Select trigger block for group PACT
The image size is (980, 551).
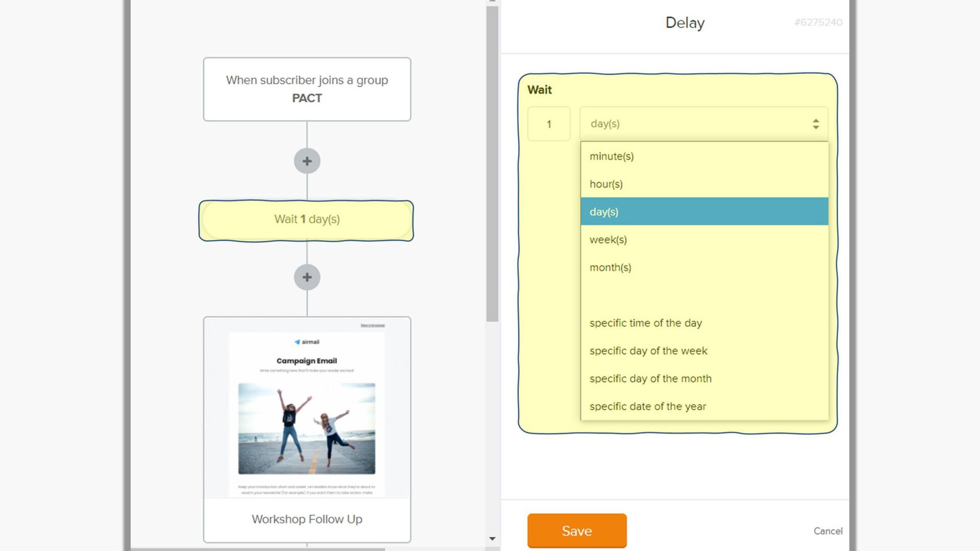(307, 89)
